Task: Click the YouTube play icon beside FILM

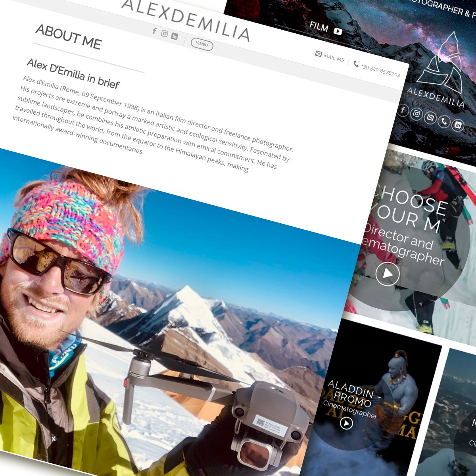Action: pos(338,31)
